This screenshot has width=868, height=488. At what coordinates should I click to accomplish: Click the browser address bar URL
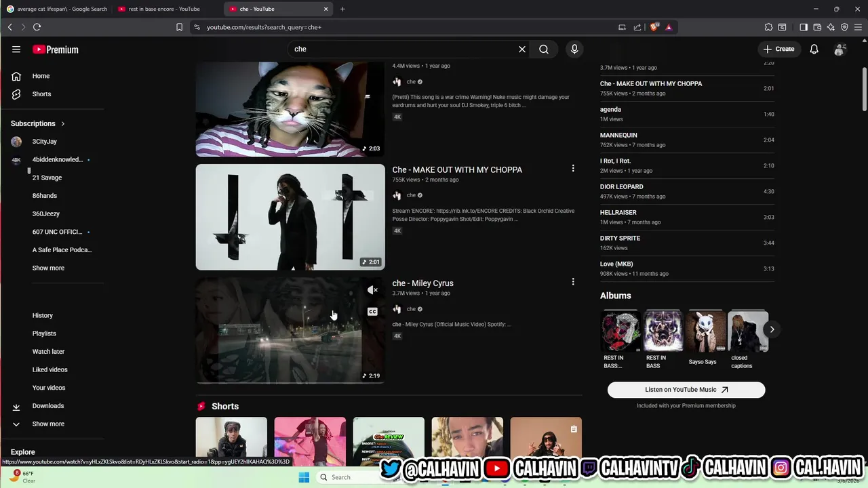coord(264,27)
